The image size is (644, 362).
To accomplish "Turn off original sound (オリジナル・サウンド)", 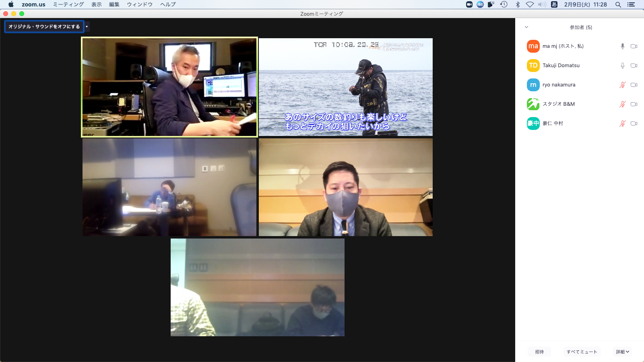I will coord(44,27).
